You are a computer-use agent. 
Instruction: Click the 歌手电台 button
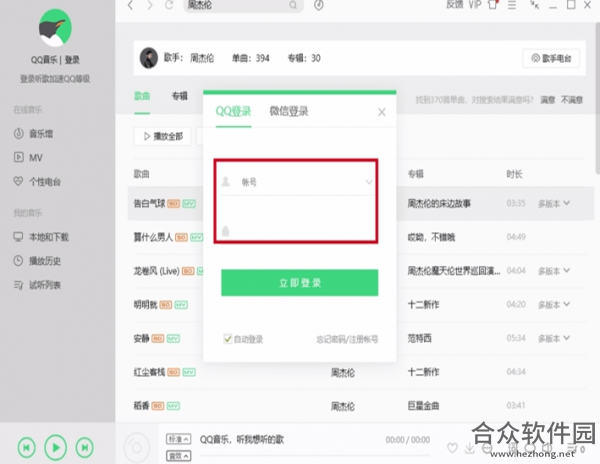coord(551,58)
